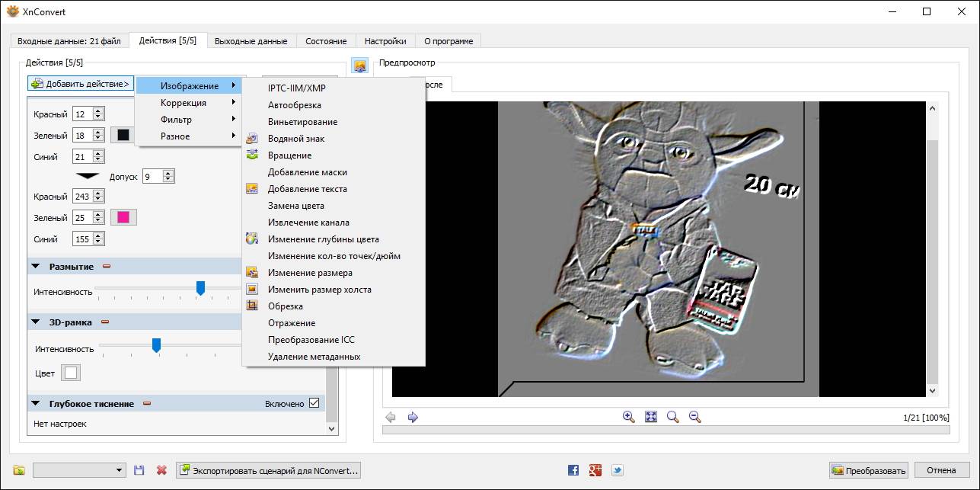Share on Twitter
This screenshot has height=490, width=980.
coord(618,470)
